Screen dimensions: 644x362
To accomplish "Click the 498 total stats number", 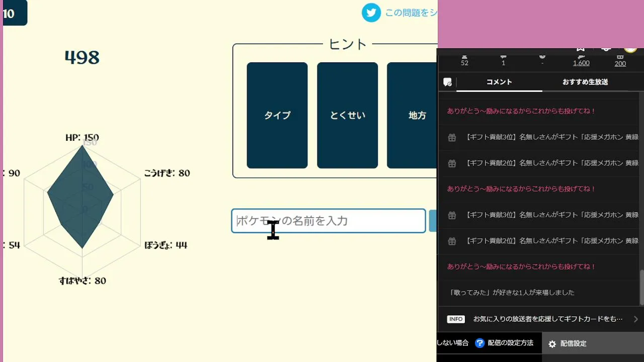I will coord(82,58).
